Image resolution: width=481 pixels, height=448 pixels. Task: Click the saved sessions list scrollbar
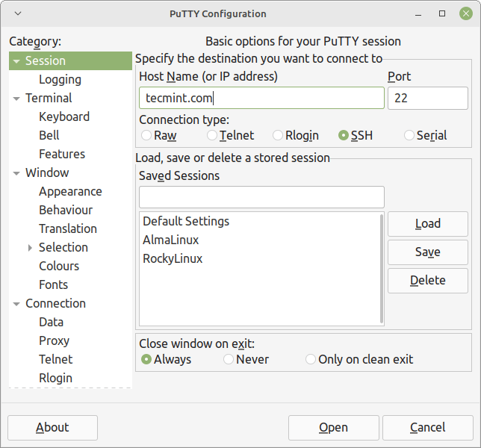click(x=382, y=269)
